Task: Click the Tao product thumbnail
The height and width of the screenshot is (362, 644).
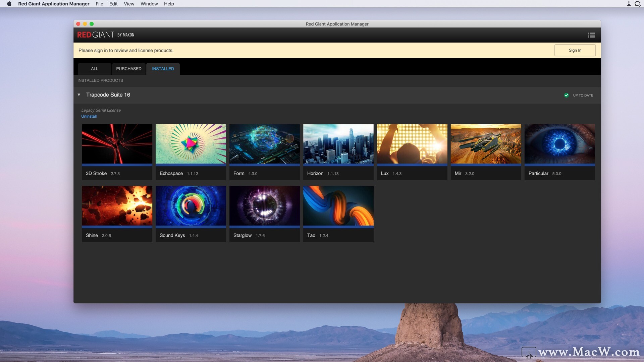Action: 338,206
